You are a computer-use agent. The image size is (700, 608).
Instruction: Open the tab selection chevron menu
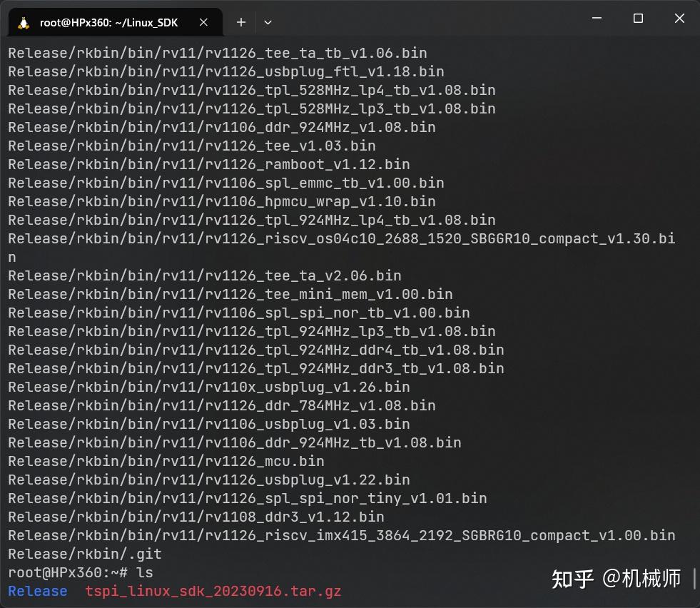[268, 22]
